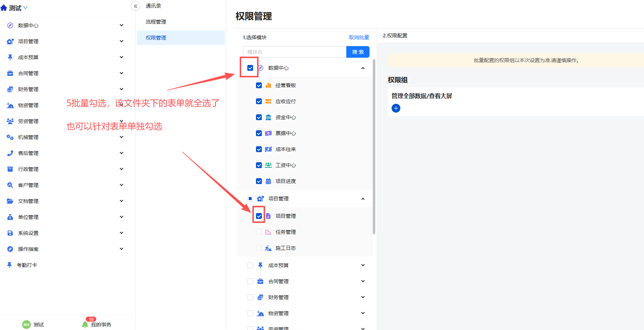This screenshot has width=644, height=330.
Task: Expand 财务管理 in the left sidebar
Action: 121,89
